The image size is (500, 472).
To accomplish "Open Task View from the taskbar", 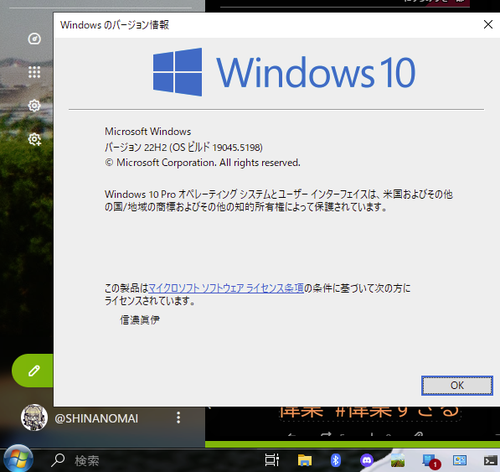I will (272, 460).
